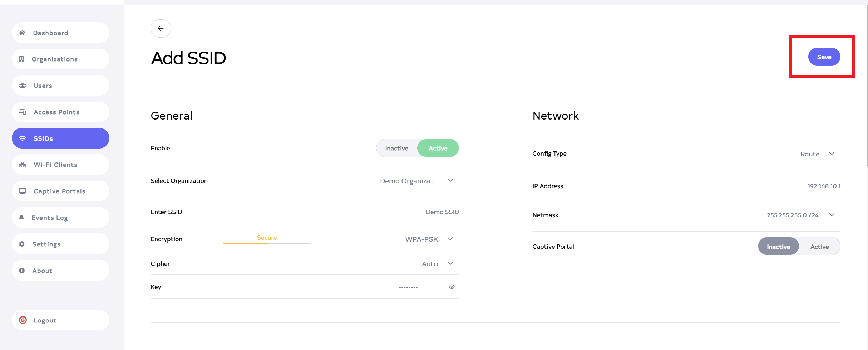Click the Organizations building icon

pyautogui.click(x=21, y=59)
